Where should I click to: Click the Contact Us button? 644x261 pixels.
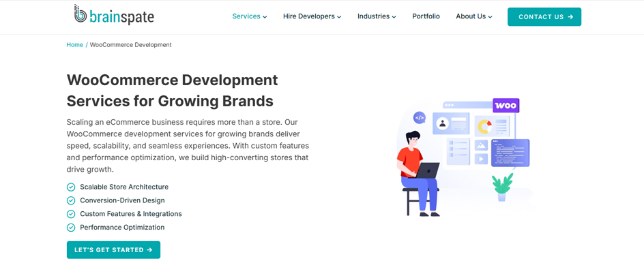coord(544,17)
